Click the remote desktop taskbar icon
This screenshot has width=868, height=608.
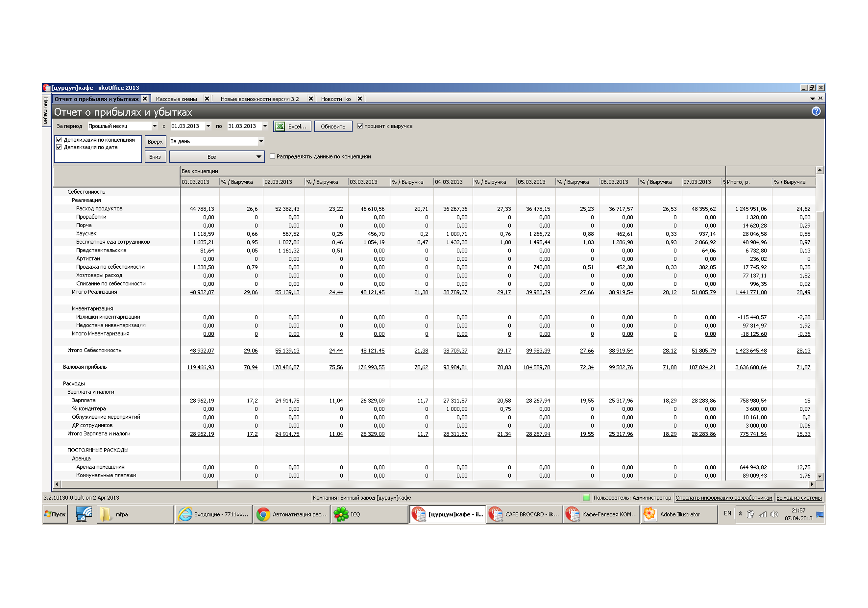[84, 515]
